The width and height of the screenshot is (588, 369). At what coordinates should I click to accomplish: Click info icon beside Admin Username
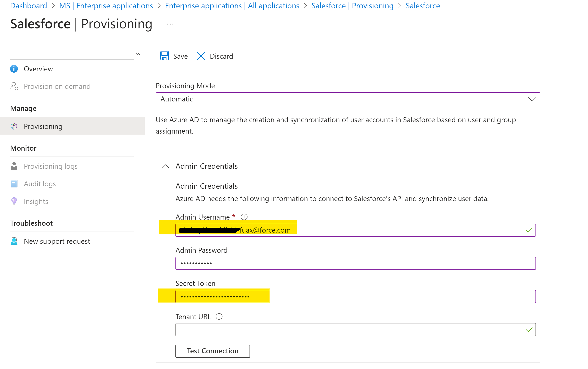pos(244,217)
